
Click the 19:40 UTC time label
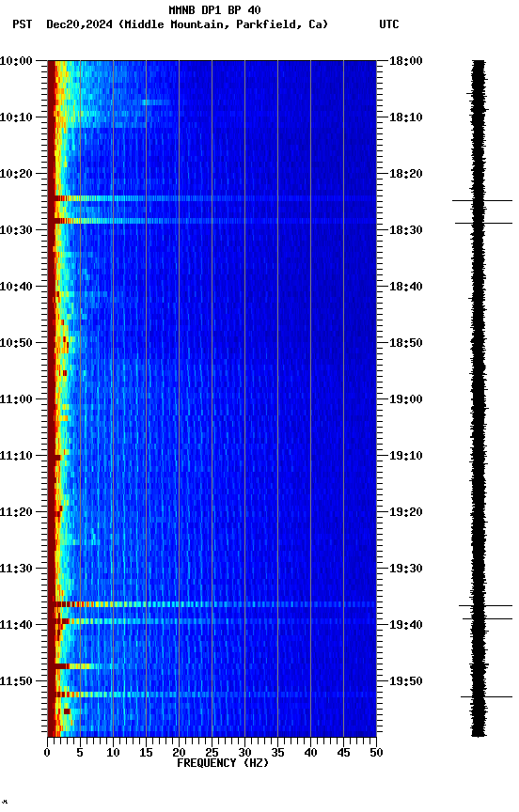tap(406, 626)
